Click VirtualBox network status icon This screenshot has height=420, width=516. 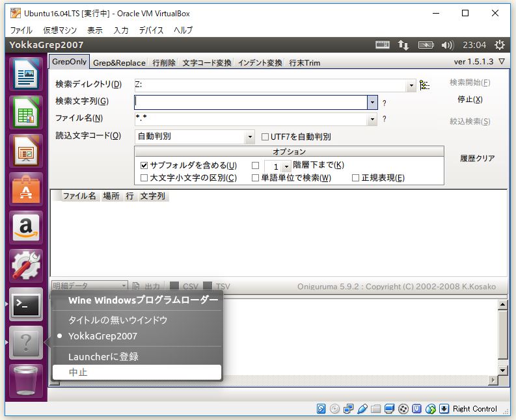click(x=348, y=409)
